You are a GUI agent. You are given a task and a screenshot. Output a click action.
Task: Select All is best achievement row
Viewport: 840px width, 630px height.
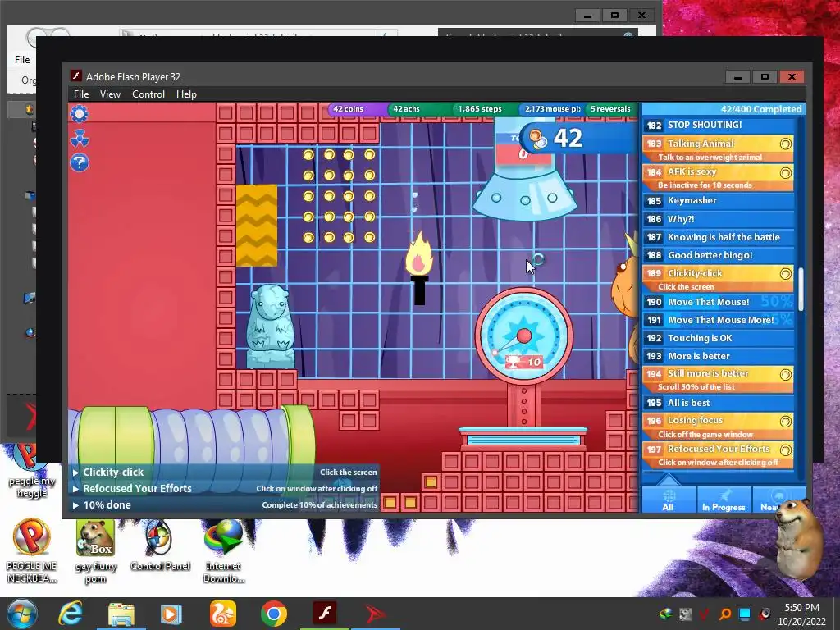pos(718,403)
